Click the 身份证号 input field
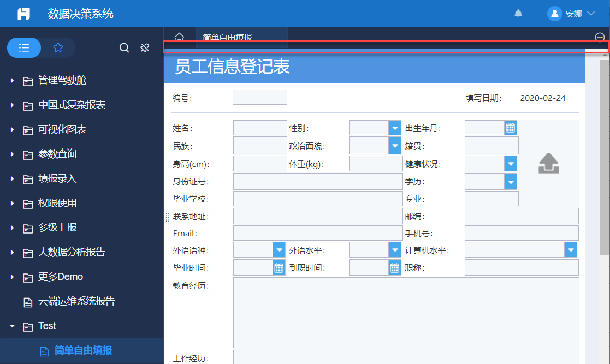Image resolution: width=610 pixels, height=364 pixels. tap(318, 181)
